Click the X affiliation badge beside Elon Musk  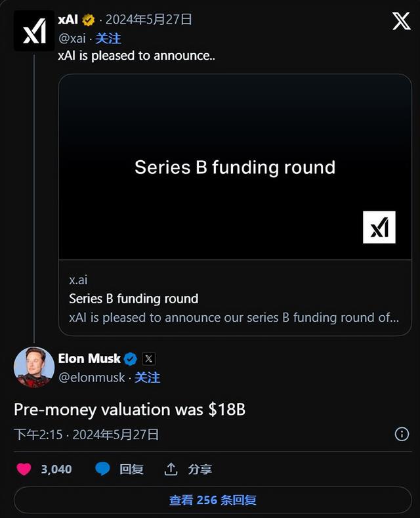coord(149,358)
